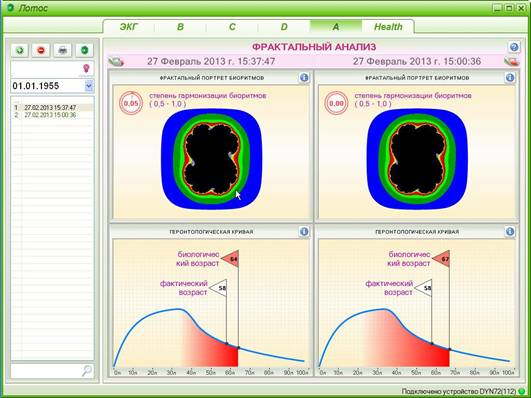The image size is (531, 398).
Task: Switch to the D tab
Action: coord(284,27)
